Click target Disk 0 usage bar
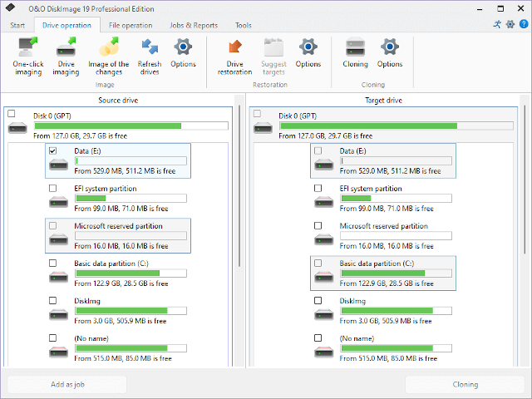The height and width of the screenshot is (399, 532). click(x=397, y=126)
